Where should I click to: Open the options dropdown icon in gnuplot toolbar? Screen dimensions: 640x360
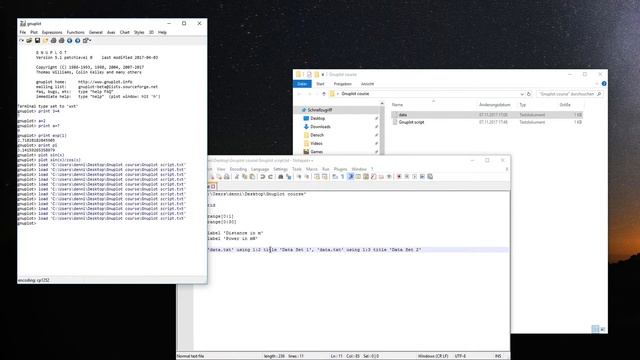coord(87,40)
